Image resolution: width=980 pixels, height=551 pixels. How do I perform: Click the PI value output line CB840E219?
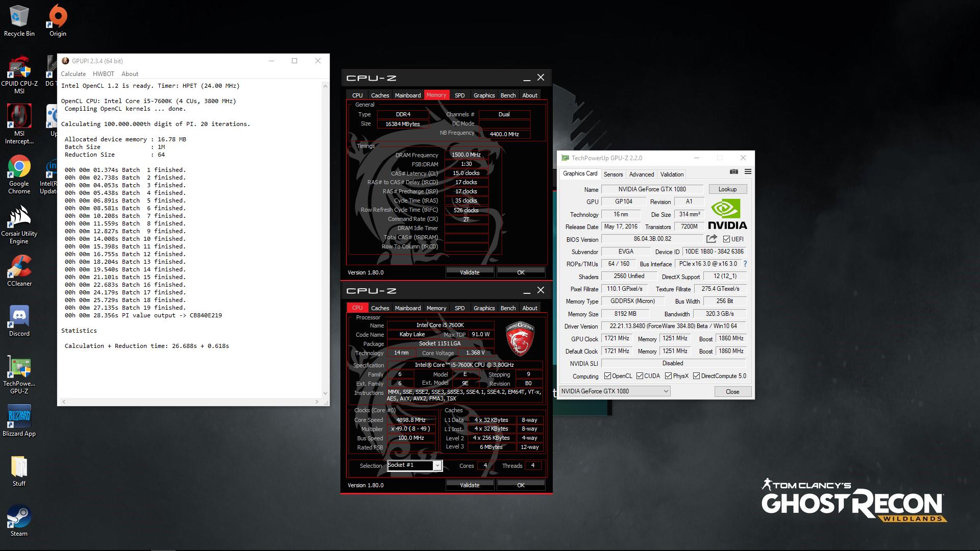[143, 315]
